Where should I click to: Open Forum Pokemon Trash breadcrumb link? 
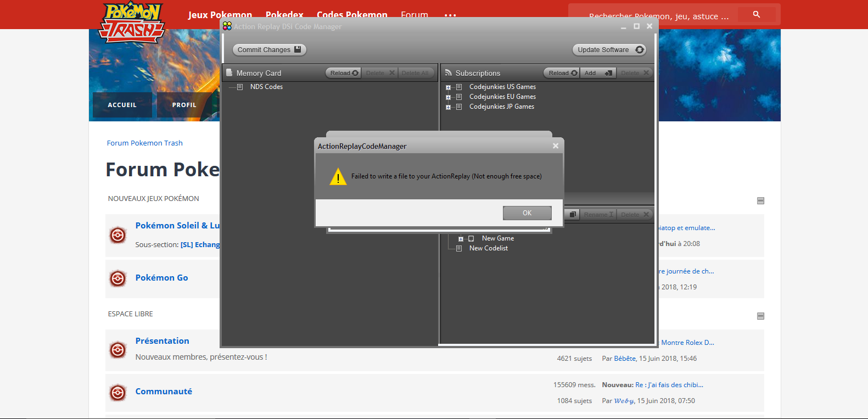point(145,143)
